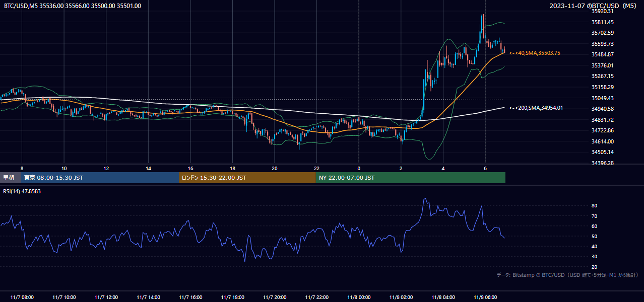The width and height of the screenshot is (644, 302).
Task: Click RSI scale value 40
Action: tap(595, 246)
